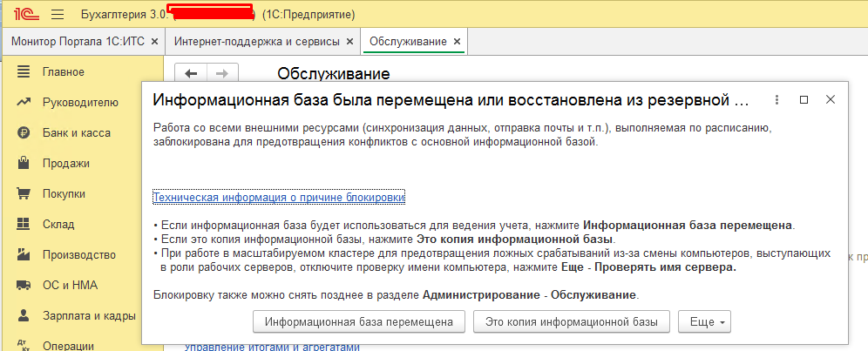Screen dimensions: 868x351
Task: Open the Банк и касса section
Action: [77, 133]
